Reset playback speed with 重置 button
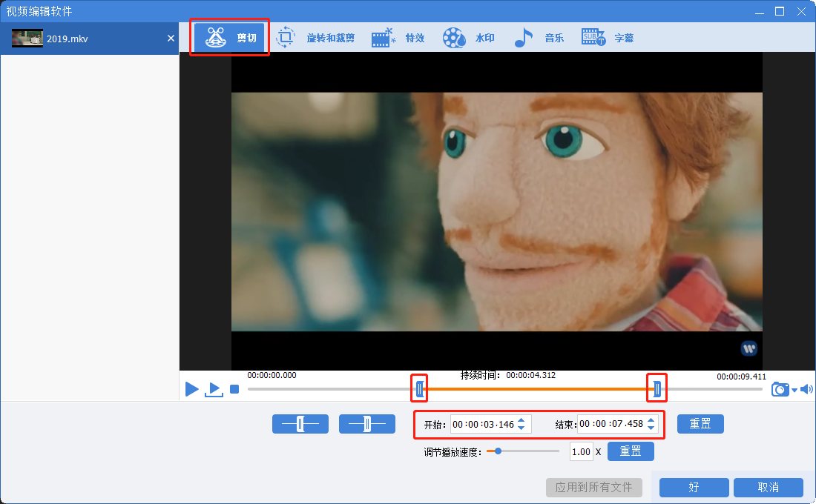Viewport: 816px width, 504px height. (631, 451)
